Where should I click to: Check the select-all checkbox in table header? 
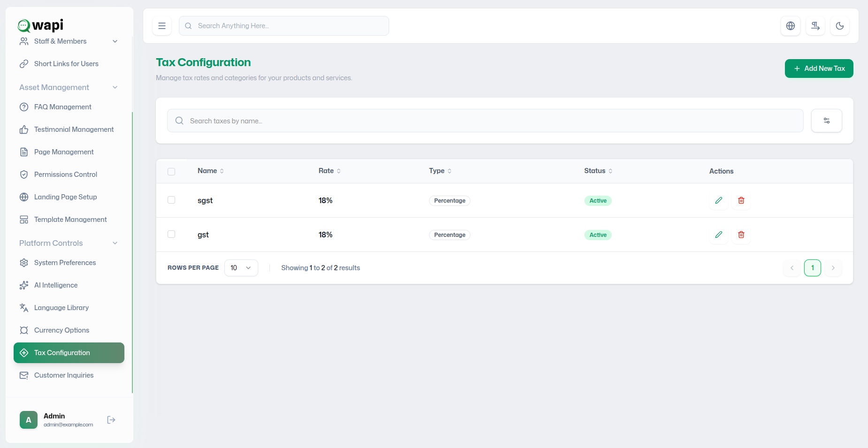point(171,172)
